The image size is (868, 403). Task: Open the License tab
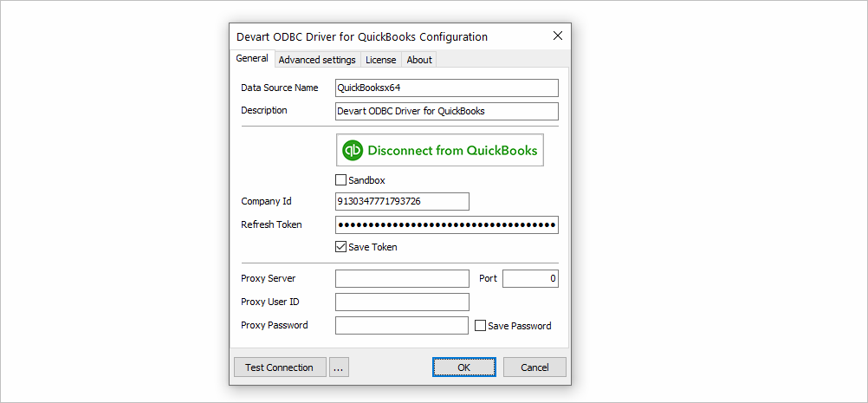381,60
